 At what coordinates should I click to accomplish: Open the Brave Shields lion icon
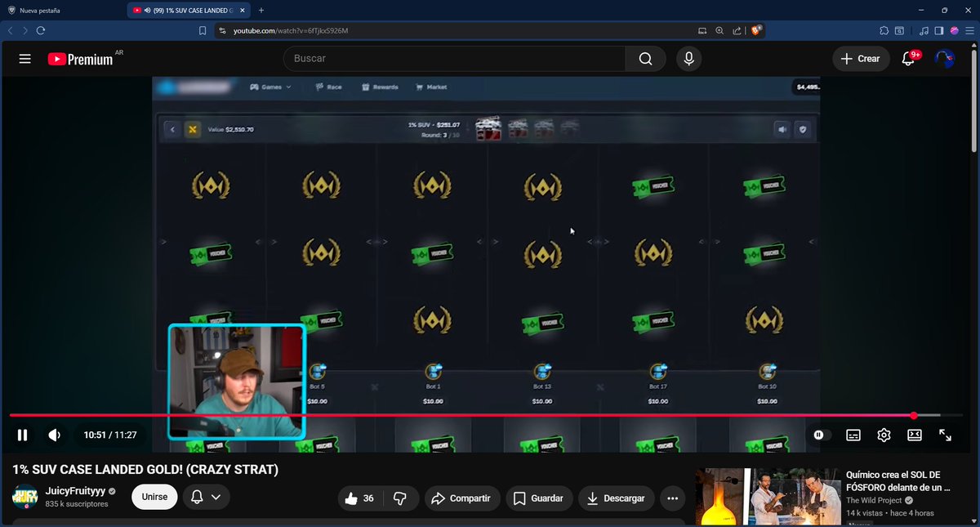[757, 30]
